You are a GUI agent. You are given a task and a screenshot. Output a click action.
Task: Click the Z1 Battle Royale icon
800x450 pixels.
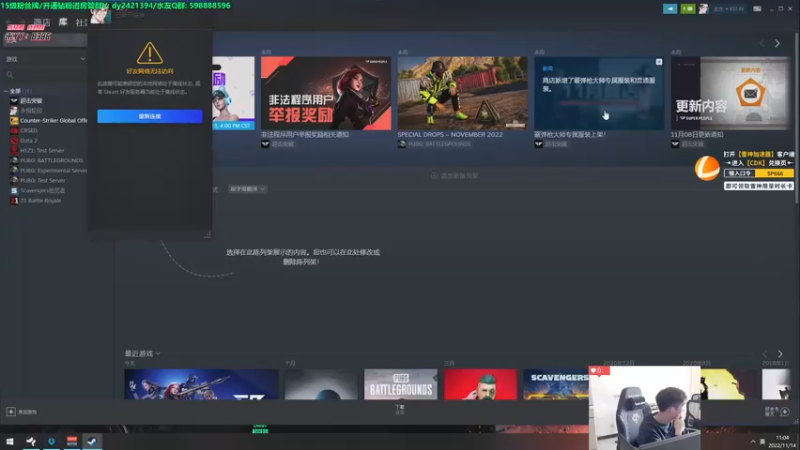14,201
